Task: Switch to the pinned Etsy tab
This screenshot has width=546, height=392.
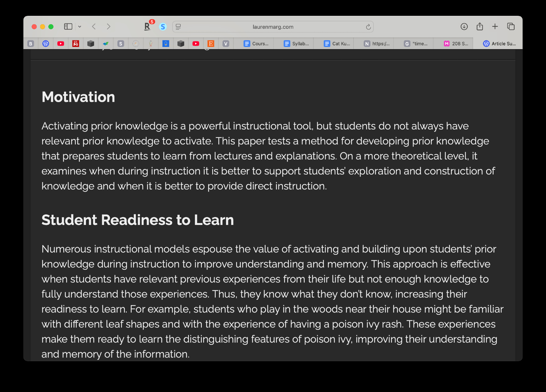Action: pos(211,44)
